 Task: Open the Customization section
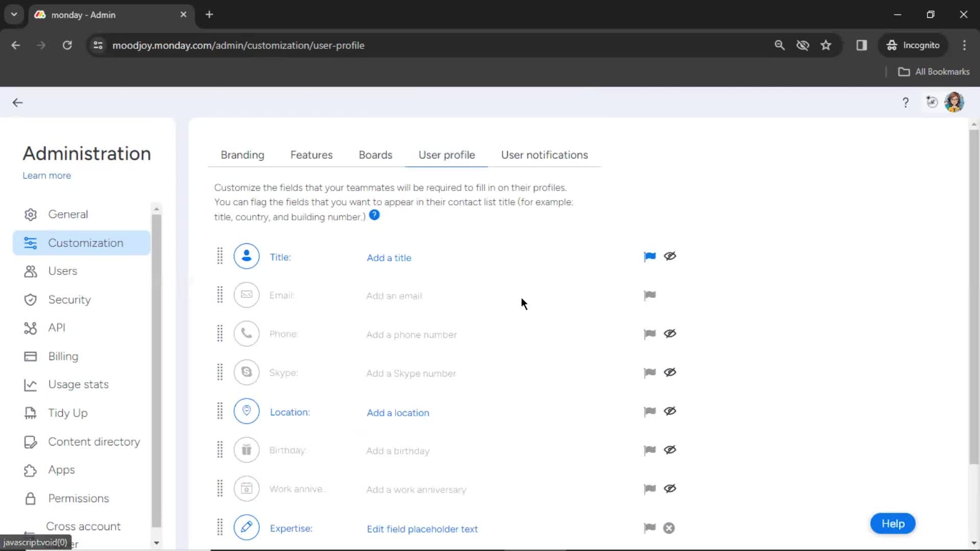coord(85,243)
